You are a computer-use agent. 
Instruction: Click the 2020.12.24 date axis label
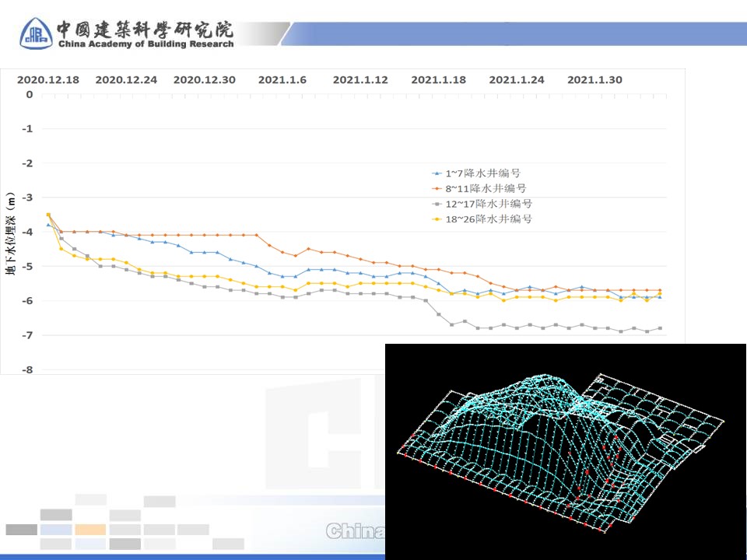click(126, 79)
